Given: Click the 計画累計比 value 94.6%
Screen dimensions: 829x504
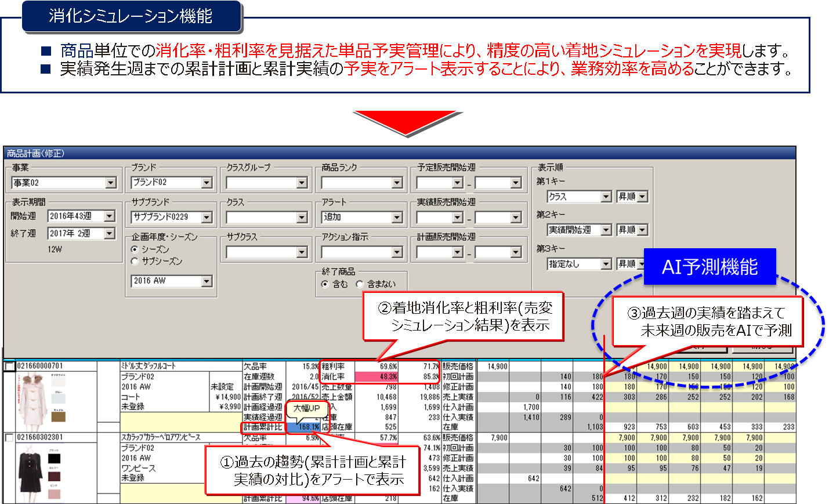Looking at the screenshot, I should tap(303, 498).
